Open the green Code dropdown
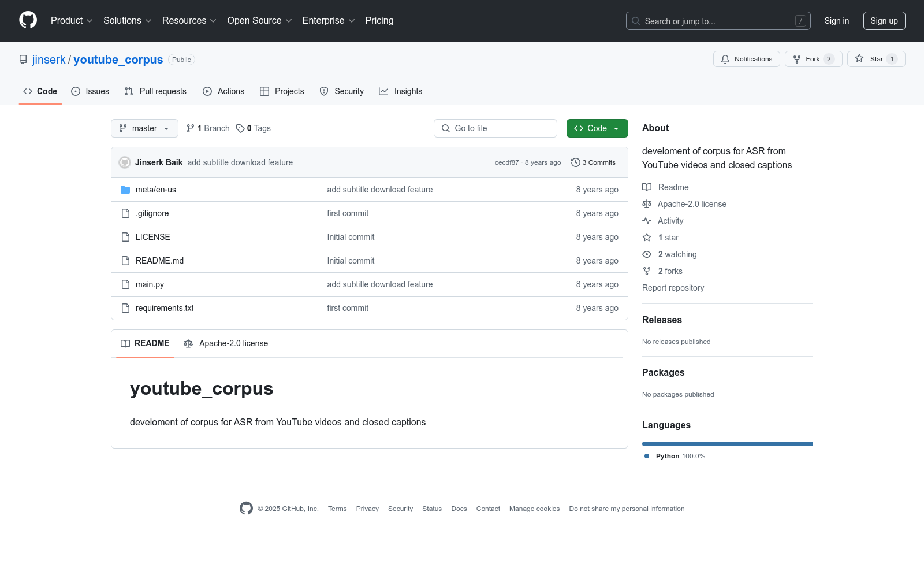This screenshot has height=578, width=924. [597, 128]
